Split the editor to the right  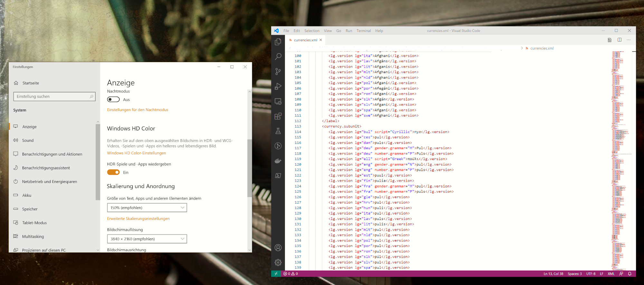point(620,40)
